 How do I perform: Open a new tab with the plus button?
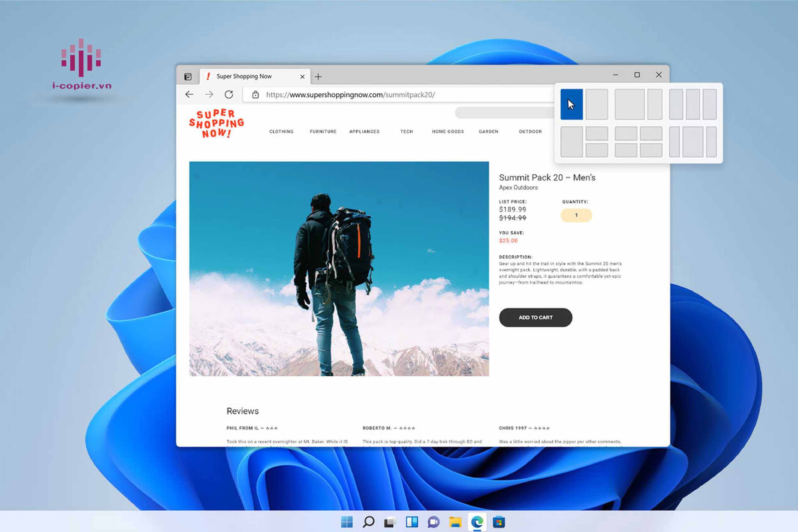pos(318,77)
